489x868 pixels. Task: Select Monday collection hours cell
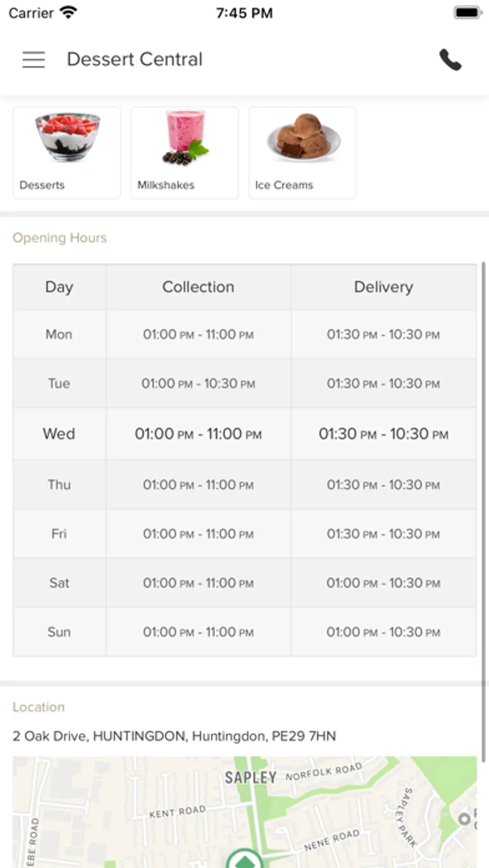pos(198,335)
